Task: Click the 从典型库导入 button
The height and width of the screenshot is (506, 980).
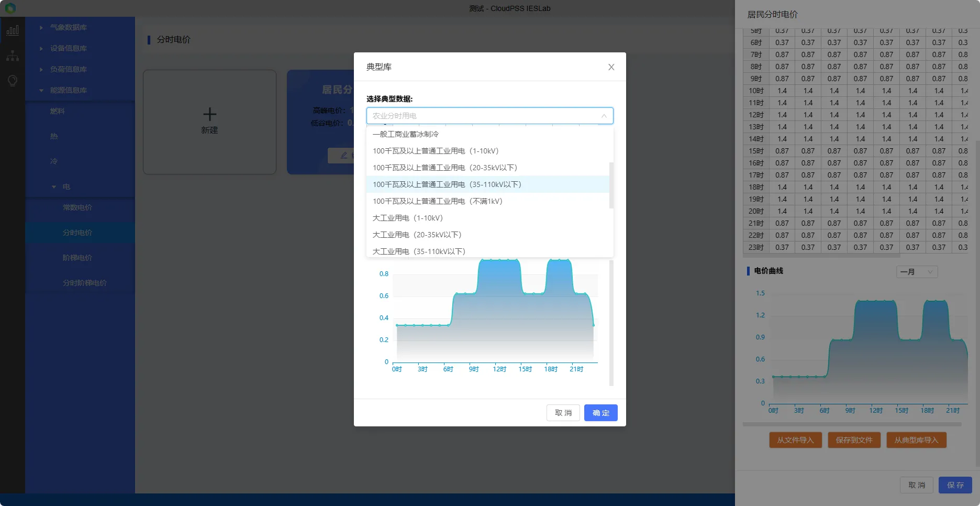Action: [x=916, y=440]
